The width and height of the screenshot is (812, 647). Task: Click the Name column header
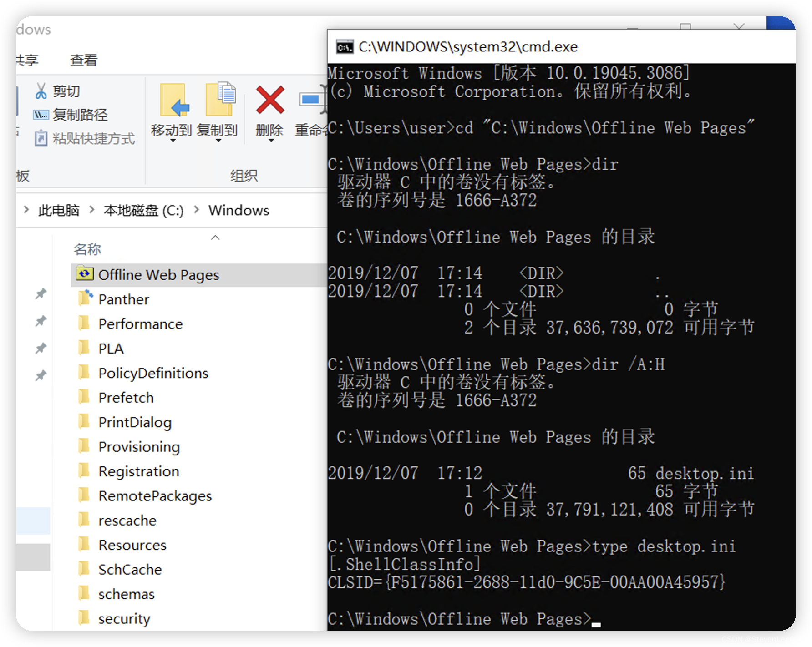(x=87, y=249)
